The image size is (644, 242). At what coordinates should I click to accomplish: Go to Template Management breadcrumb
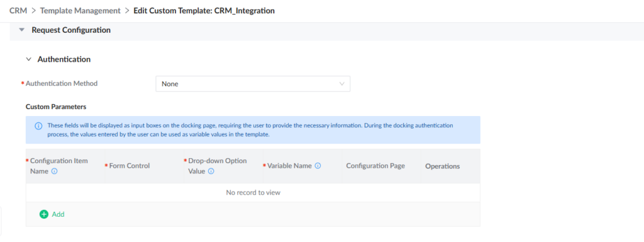tap(80, 11)
